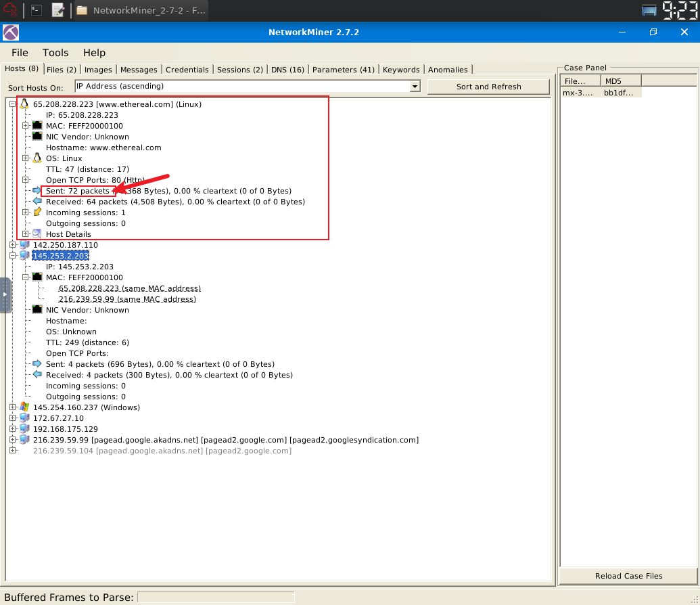700x605 pixels.
Task: Collapse the 65.208.228.223 host node
Action: (12, 104)
